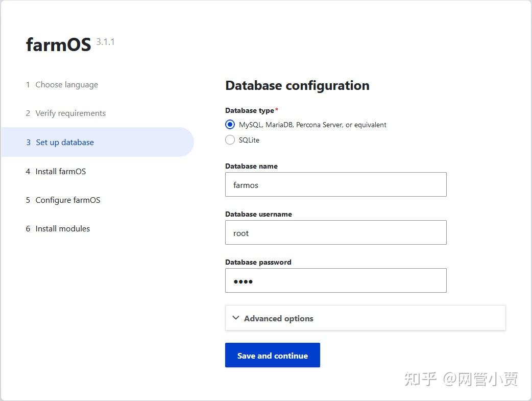This screenshot has height=401, width=532.
Task: Click the Database name label
Action: click(251, 166)
